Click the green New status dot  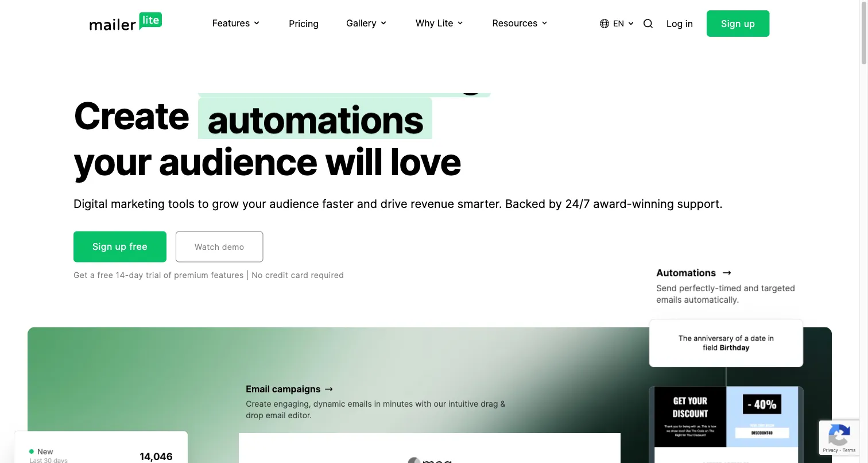pos(32,452)
